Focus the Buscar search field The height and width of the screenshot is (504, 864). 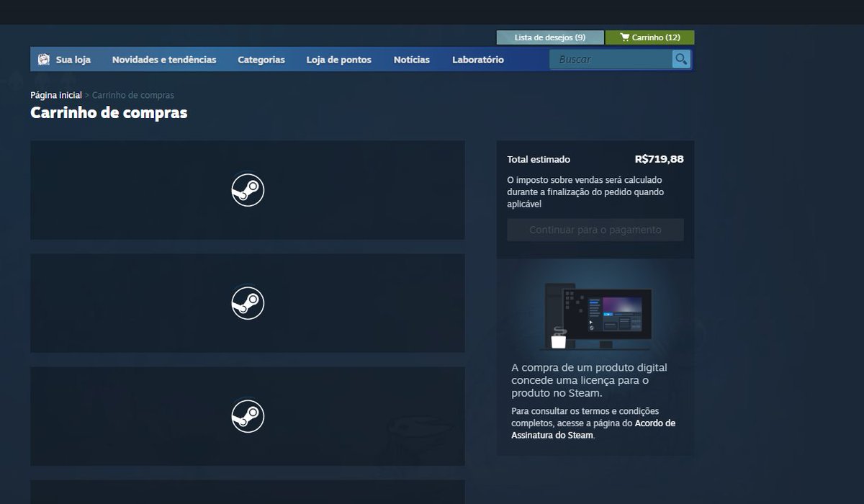click(x=611, y=59)
